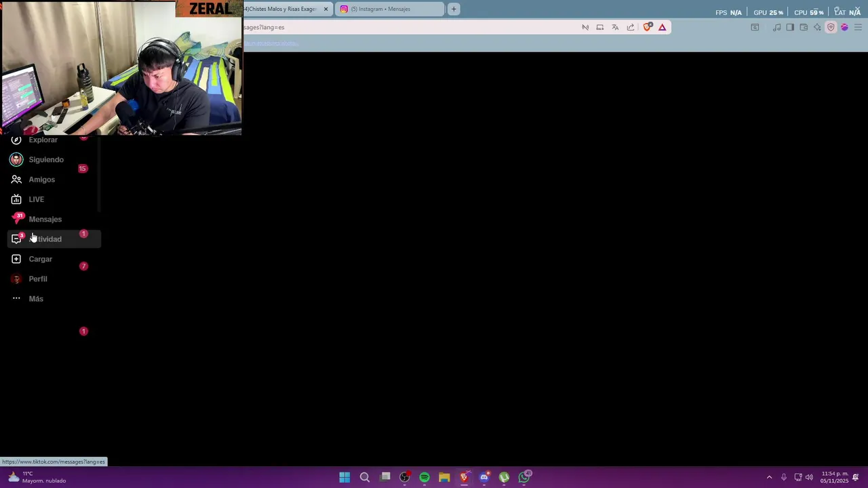Go to the Siguiendo feed

coord(46,160)
